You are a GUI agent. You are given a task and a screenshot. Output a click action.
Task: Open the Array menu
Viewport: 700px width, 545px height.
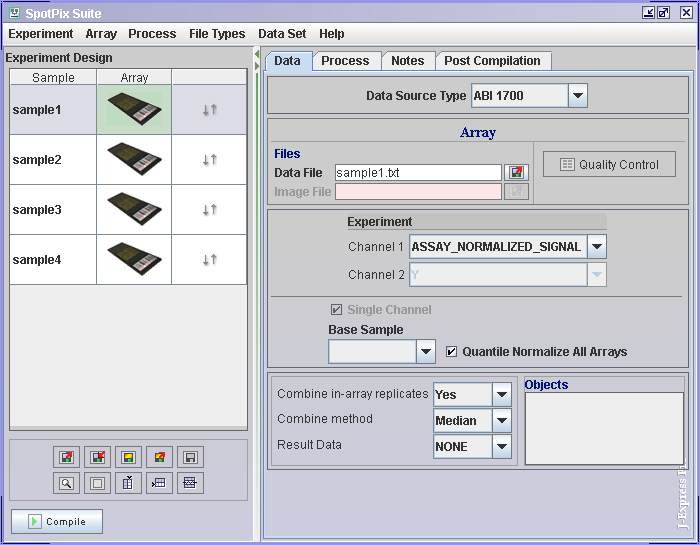101,34
